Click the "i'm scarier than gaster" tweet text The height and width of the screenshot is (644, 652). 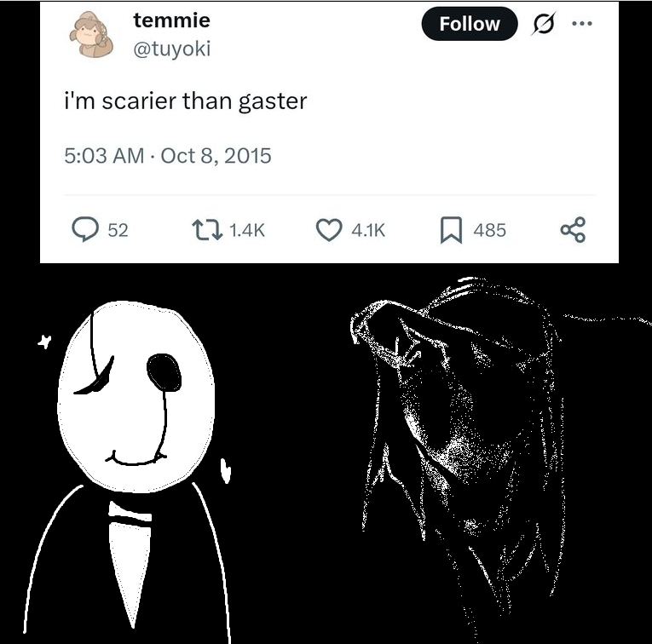point(186,101)
